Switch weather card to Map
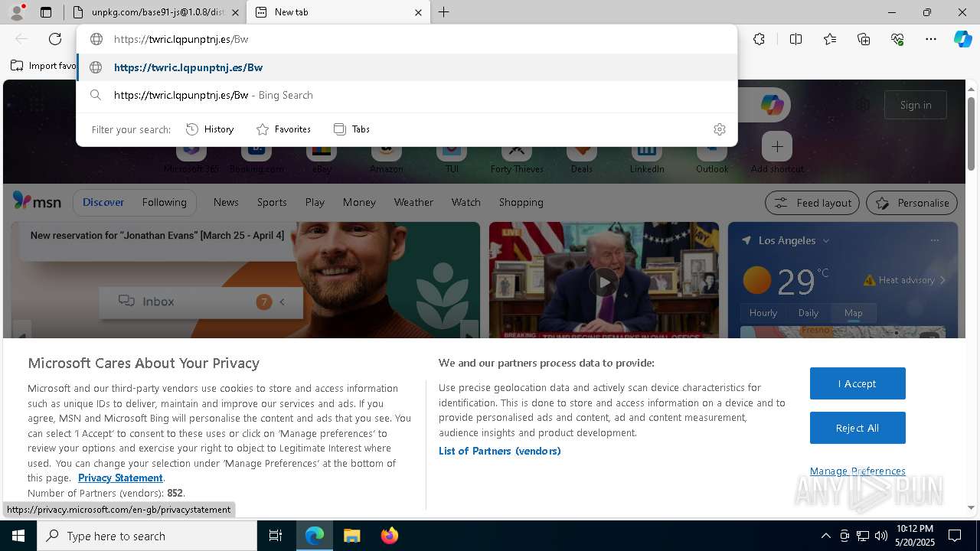The height and width of the screenshot is (551, 980). [853, 313]
